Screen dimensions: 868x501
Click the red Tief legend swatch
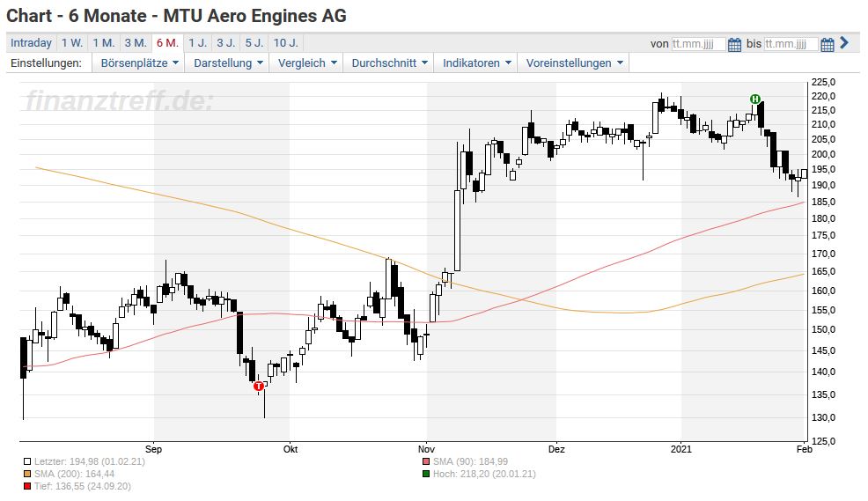point(27,487)
